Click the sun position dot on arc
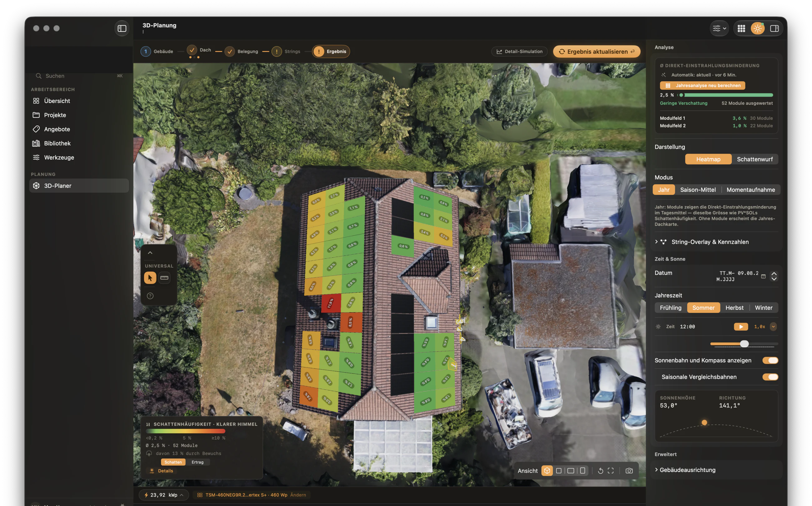Viewport: 812px width, 506px height. (704, 423)
